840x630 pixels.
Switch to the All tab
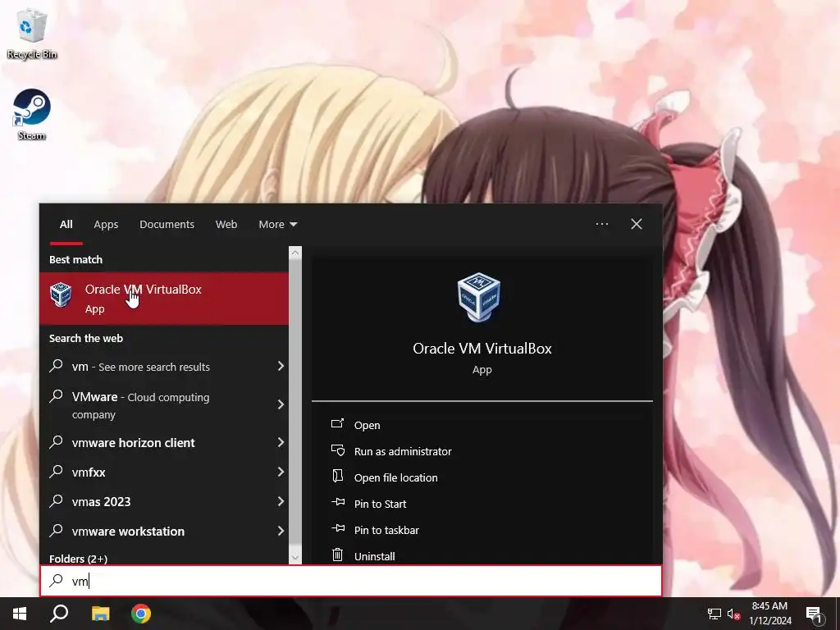coord(66,224)
